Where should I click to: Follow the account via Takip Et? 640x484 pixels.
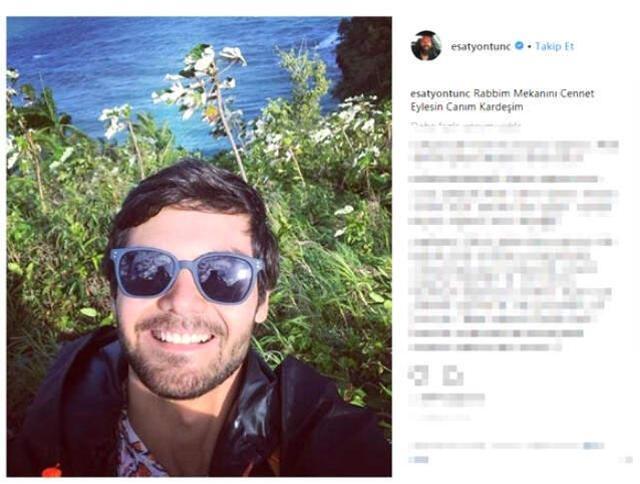point(555,46)
